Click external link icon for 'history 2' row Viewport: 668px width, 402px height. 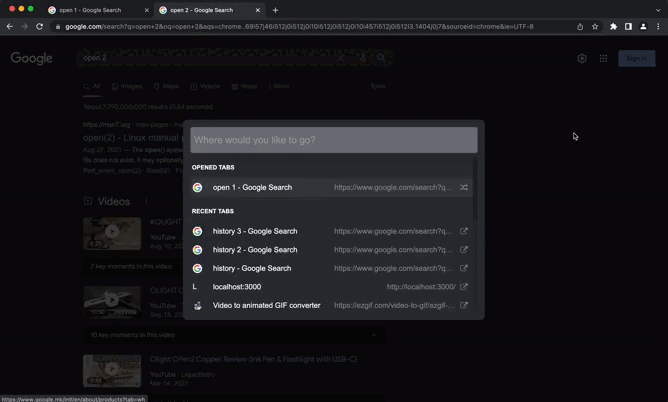click(464, 250)
